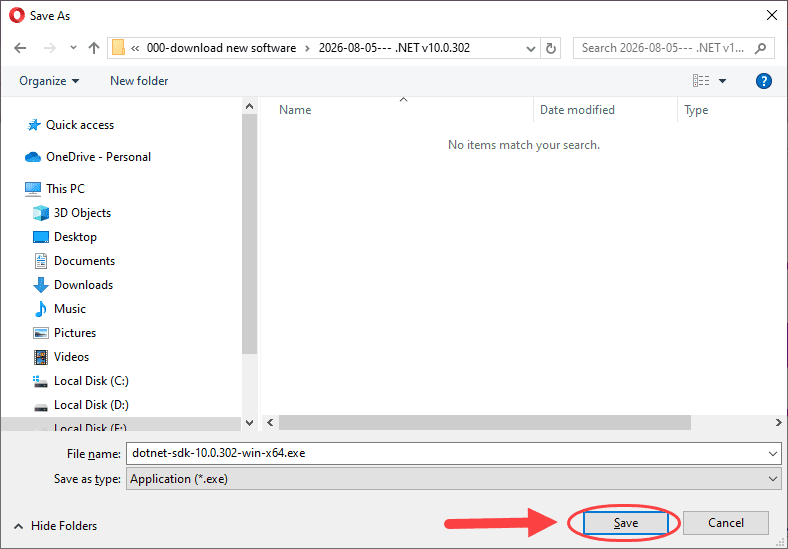Click file list scroll right arrow
788x549 pixels.
778,423
